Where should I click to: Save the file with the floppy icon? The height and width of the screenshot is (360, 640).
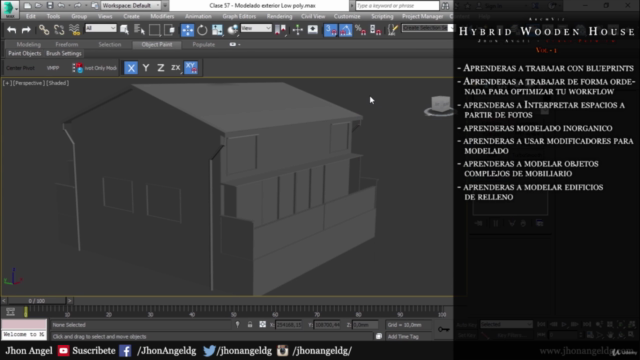(49, 6)
